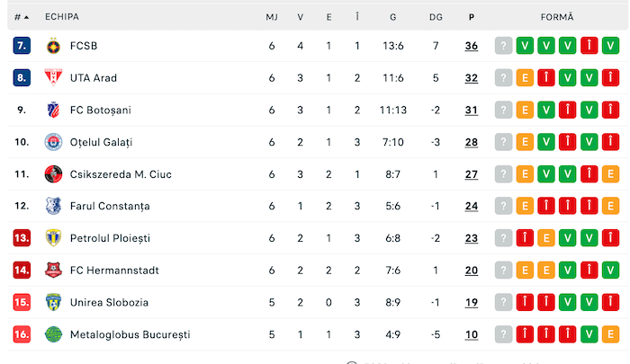Click the FCSB club crest icon
The width and height of the screenshot is (630, 364).
[52, 46]
